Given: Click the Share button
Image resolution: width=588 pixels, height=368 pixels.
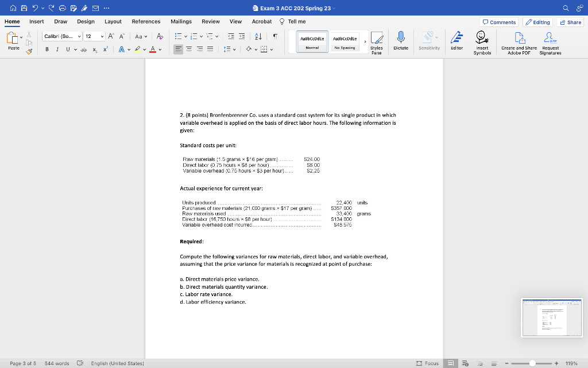Looking at the screenshot, I should pyautogui.click(x=570, y=22).
